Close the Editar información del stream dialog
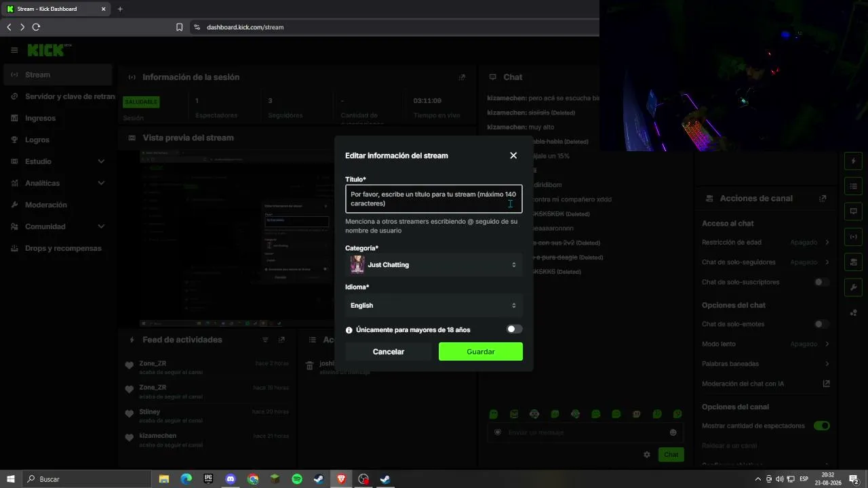The width and height of the screenshot is (868, 488). 513,155
